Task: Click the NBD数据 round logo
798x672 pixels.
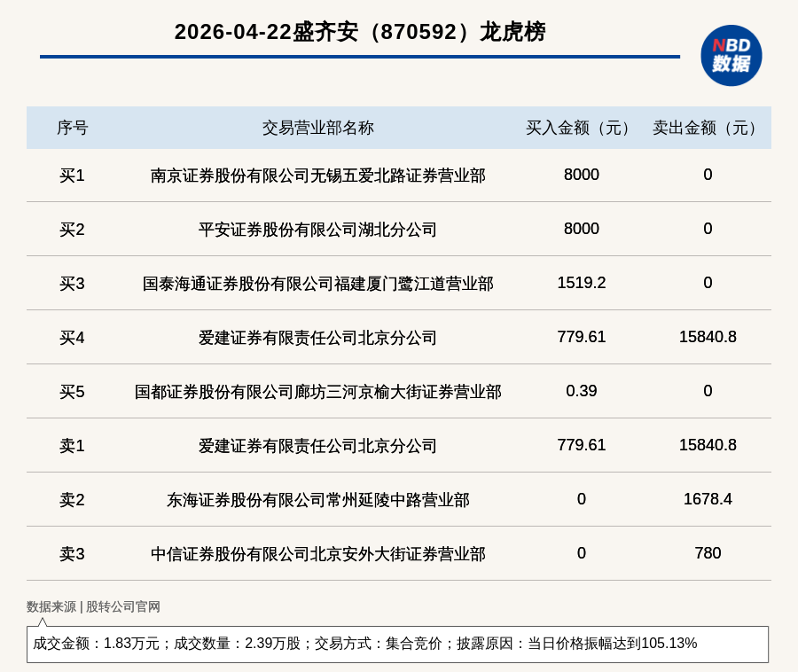Action: (x=731, y=56)
